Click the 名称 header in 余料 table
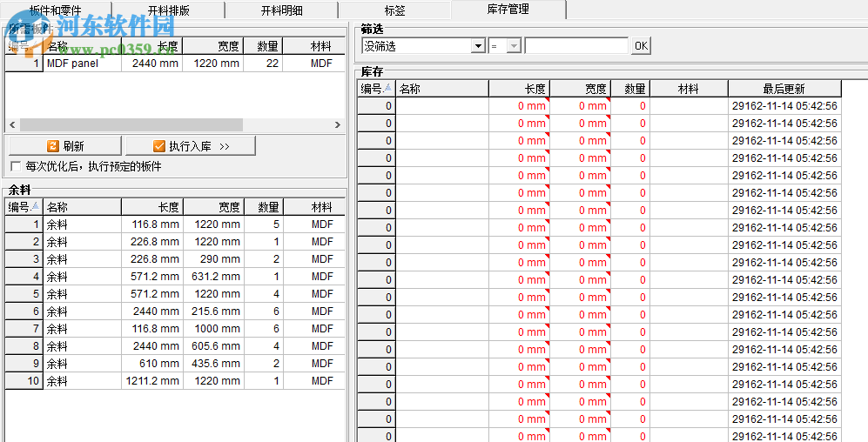The width and height of the screenshot is (868, 442). pos(82,207)
